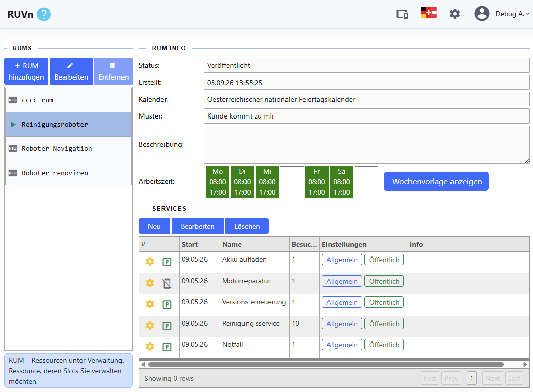This screenshot has width=533, height=392.
Task: Click the NEW badge icon of cccc rum
Action: [x=13, y=100]
